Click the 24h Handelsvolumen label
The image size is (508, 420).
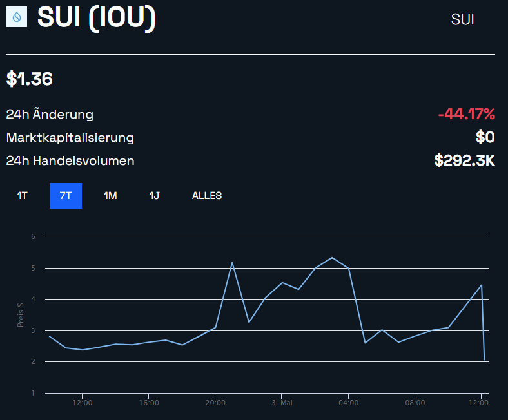[70, 160]
